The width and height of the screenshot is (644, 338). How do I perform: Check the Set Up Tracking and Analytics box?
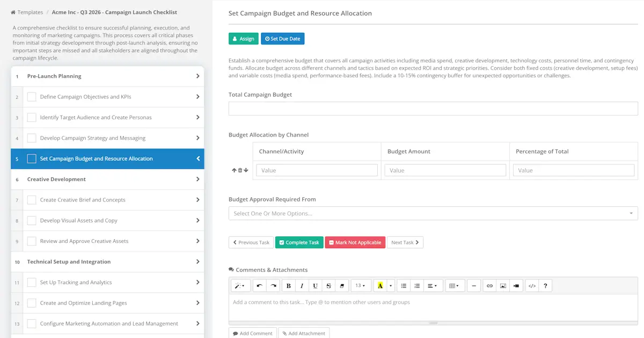[32, 282]
